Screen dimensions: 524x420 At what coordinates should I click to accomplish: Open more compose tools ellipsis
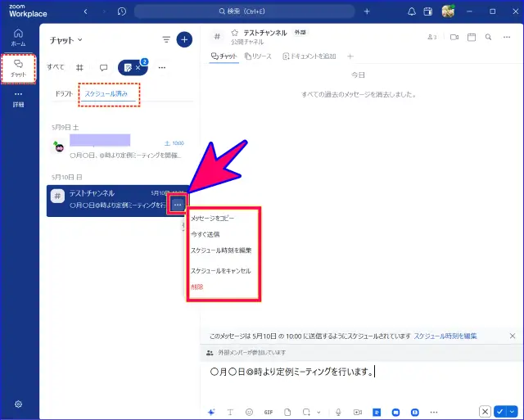tap(434, 413)
